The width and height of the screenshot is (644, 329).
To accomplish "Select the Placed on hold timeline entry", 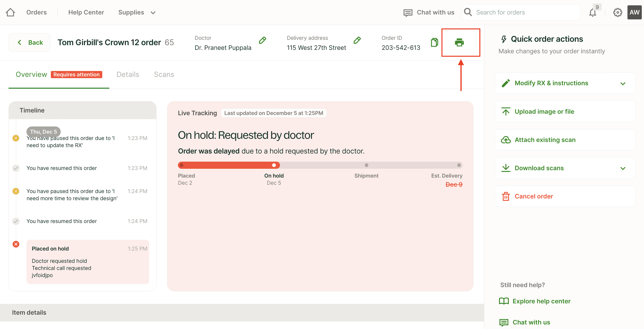I will [x=88, y=261].
